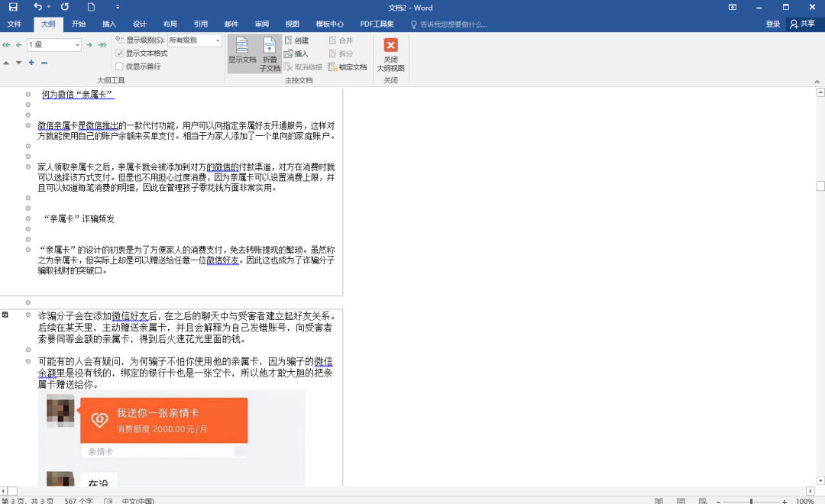Click Collapse Subdocuments (折叠子文档) icon
825x504 pixels.
coord(270,53)
